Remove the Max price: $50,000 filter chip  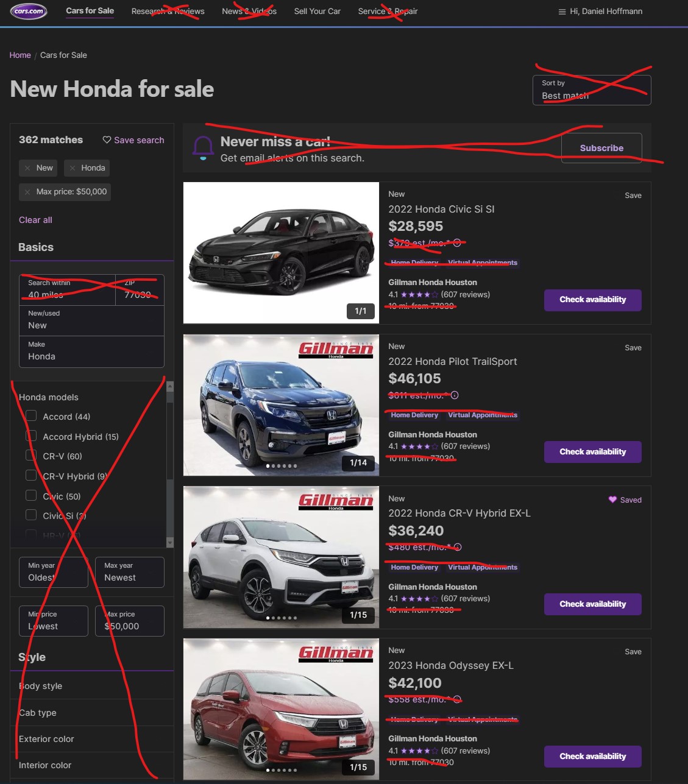tap(28, 192)
